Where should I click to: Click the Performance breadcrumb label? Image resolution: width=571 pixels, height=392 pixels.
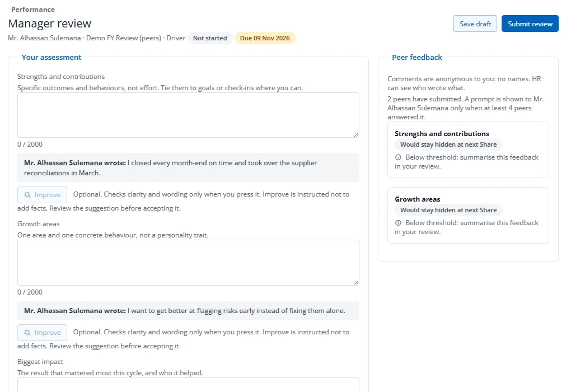click(33, 10)
